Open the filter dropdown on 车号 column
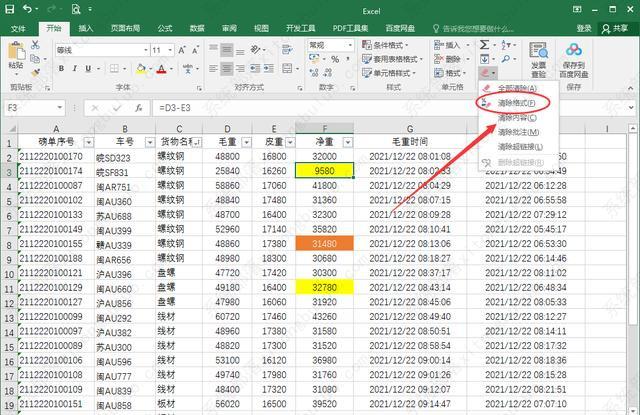 pos(148,142)
